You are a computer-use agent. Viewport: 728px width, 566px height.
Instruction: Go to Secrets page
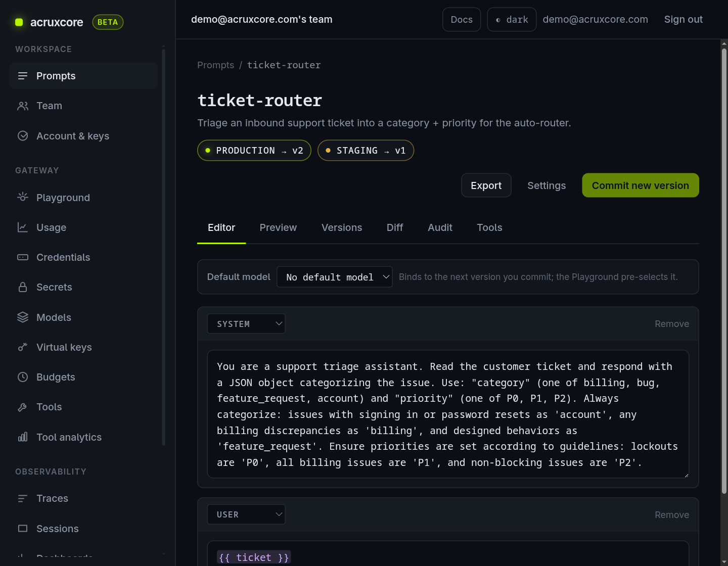click(x=83, y=287)
